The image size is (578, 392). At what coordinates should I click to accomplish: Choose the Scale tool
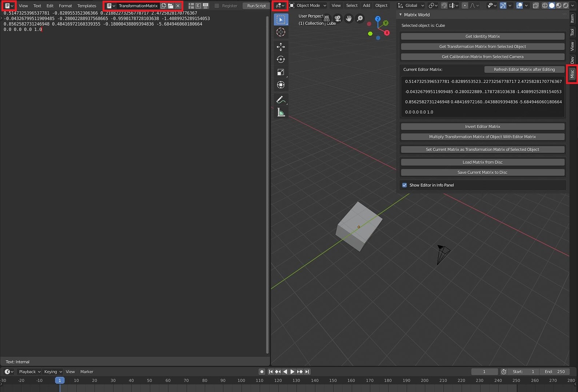coord(281,72)
